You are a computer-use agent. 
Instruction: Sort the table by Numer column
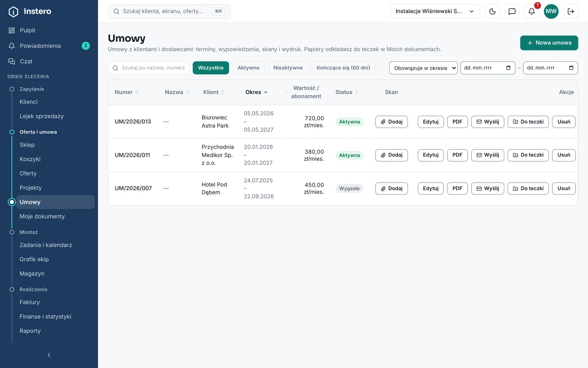point(126,92)
